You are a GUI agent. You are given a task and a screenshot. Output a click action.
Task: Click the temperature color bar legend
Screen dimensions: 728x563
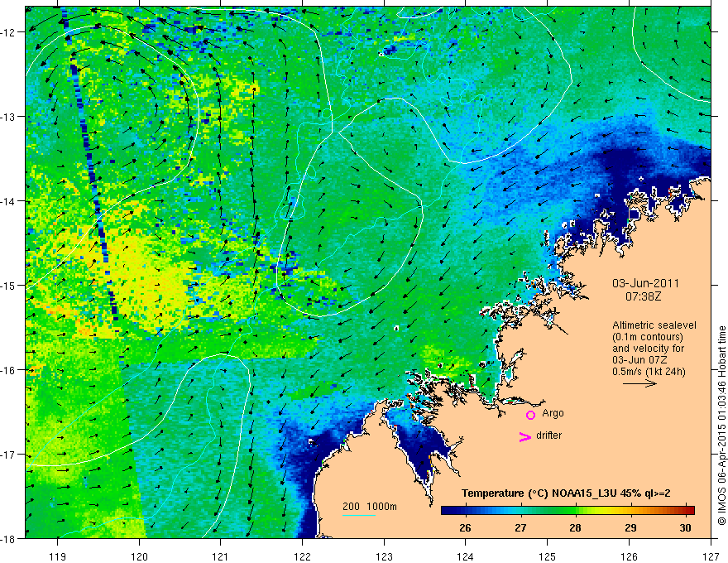pos(568,510)
